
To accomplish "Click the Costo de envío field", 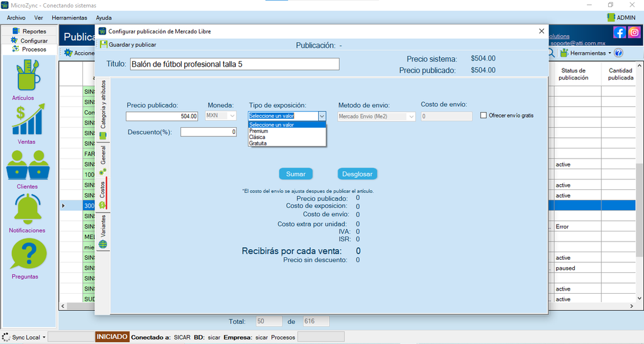I will 447,116.
